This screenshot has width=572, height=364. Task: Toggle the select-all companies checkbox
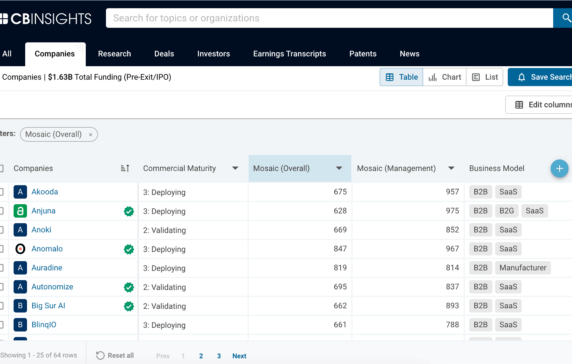tap(1, 168)
